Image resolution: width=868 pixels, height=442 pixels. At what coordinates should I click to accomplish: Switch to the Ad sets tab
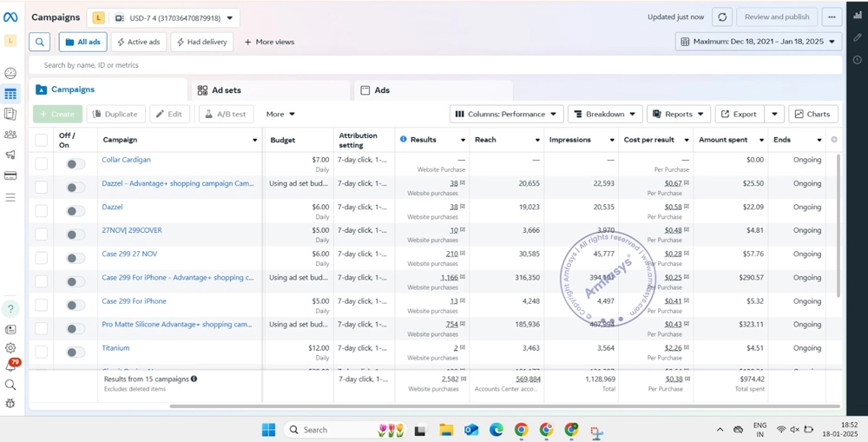[x=270, y=89]
